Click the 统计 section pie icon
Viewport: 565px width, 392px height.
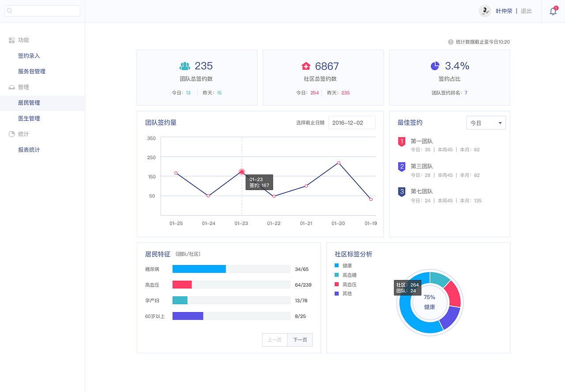pyautogui.click(x=12, y=134)
